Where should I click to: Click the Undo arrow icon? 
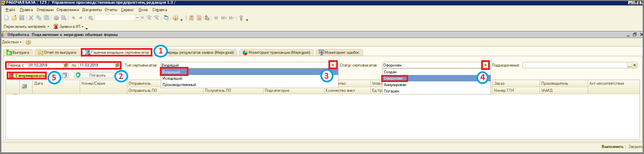click(x=74, y=18)
